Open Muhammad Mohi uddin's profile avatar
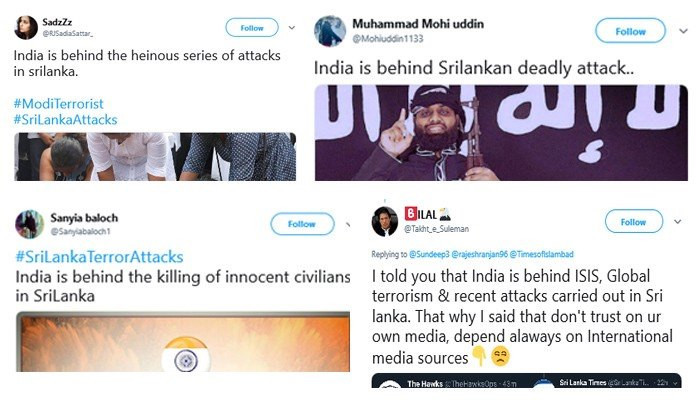700x400 pixels. 330,31
